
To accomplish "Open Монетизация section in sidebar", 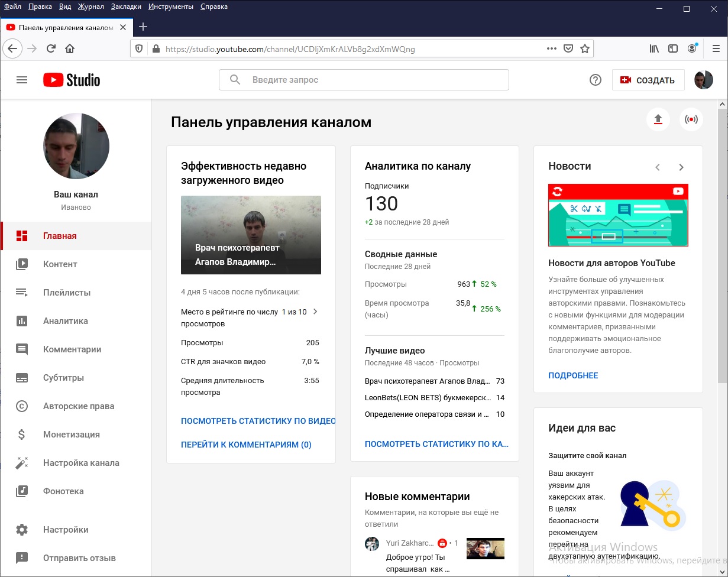I will click(76, 435).
